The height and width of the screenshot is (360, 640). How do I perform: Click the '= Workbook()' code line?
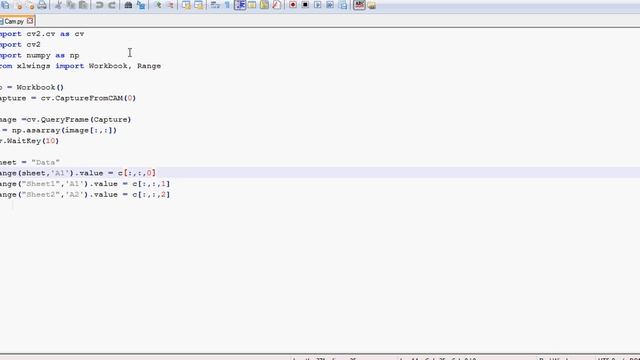tap(32, 87)
